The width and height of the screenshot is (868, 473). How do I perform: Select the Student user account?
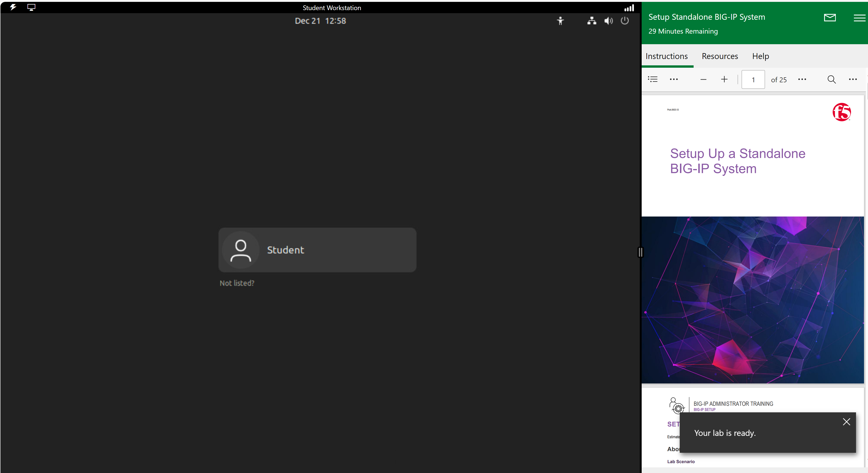point(317,249)
